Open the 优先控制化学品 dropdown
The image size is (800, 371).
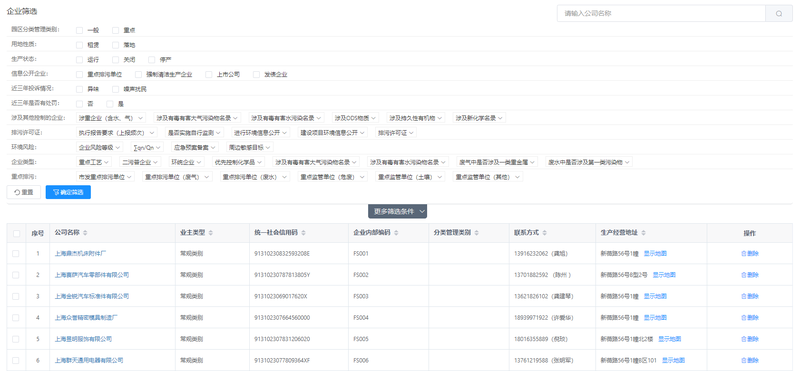[239, 162]
